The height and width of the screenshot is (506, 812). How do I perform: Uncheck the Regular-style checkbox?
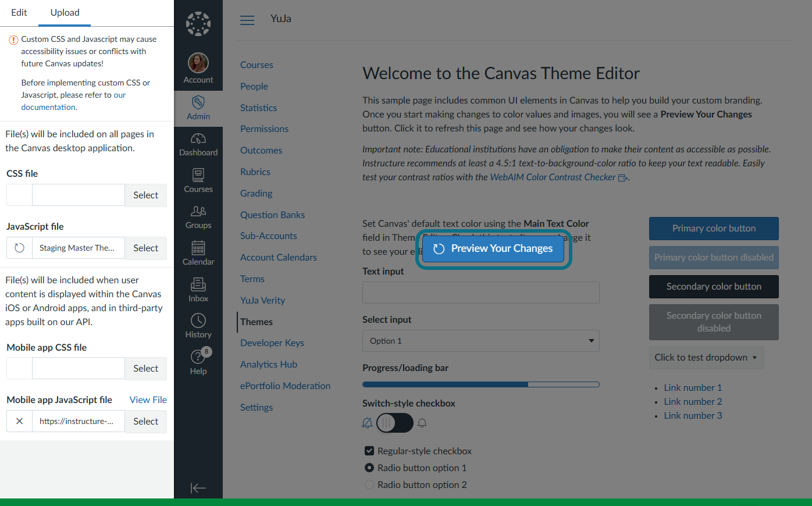[x=369, y=451]
